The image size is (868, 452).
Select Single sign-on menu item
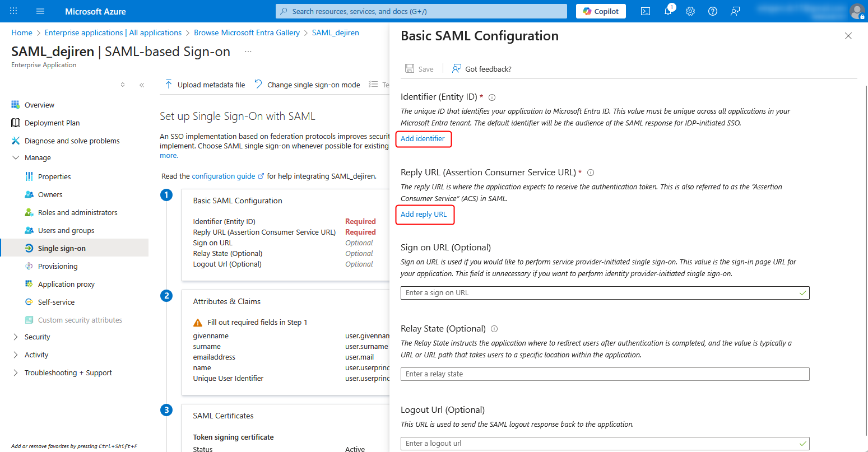(x=74, y=248)
